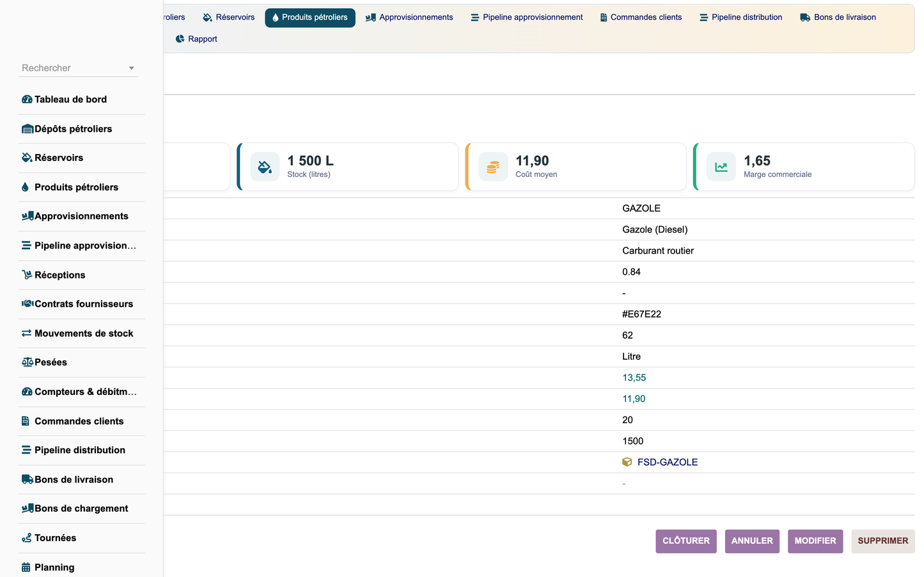Click the 0.84 density value
The width and height of the screenshot is (924, 577).
tap(631, 272)
